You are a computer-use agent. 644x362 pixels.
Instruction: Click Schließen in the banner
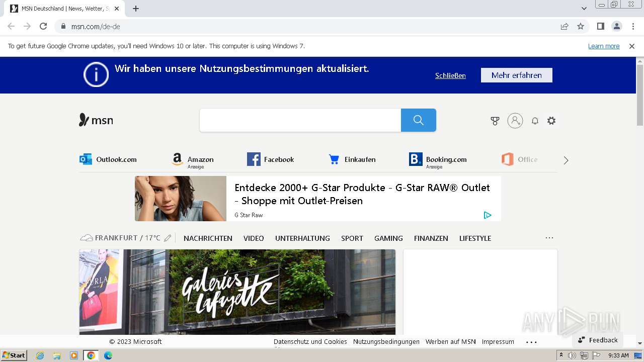click(x=450, y=75)
